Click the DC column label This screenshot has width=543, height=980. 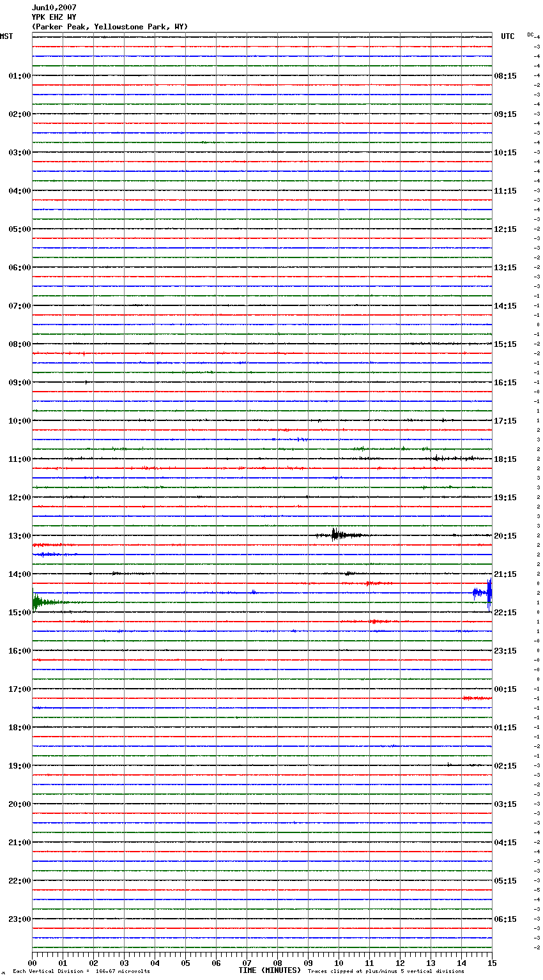[x=530, y=34]
